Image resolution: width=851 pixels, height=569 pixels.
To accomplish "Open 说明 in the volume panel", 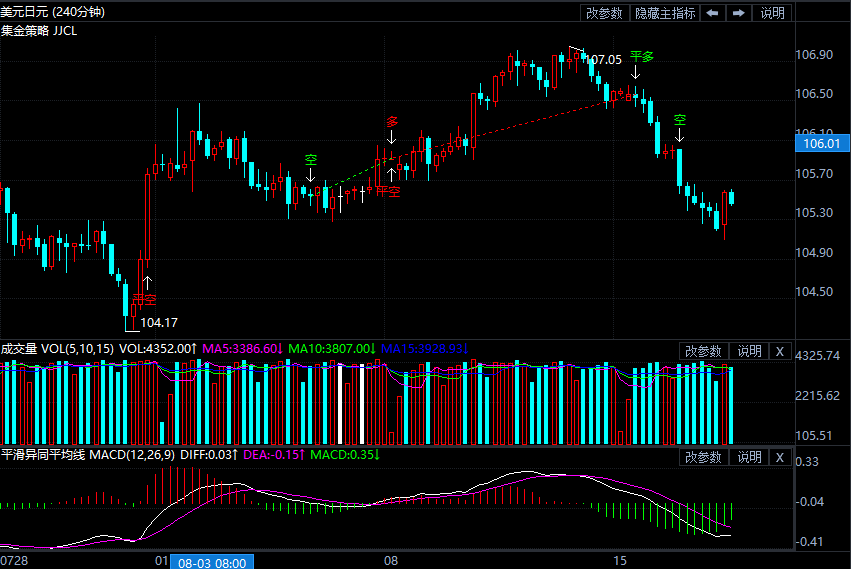I will [x=749, y=351].
